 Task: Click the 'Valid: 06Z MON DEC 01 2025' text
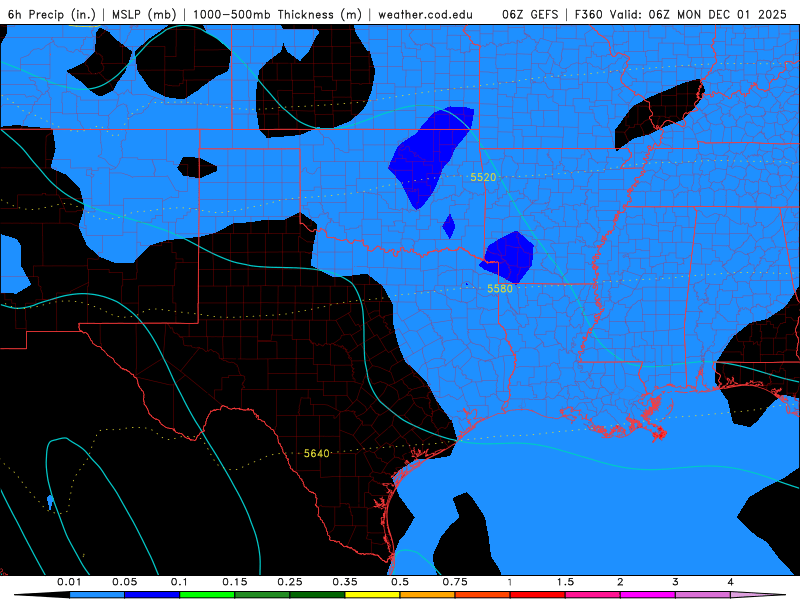(x=697, y=15)
